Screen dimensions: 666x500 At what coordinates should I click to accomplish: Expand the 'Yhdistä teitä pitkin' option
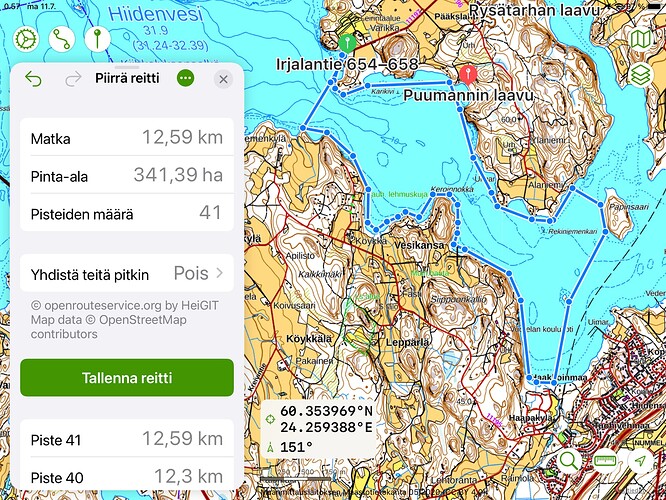[x=127, y=272]
